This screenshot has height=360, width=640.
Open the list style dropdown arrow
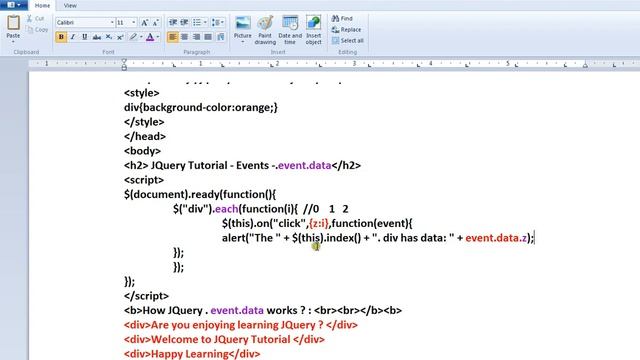(205, 22)
